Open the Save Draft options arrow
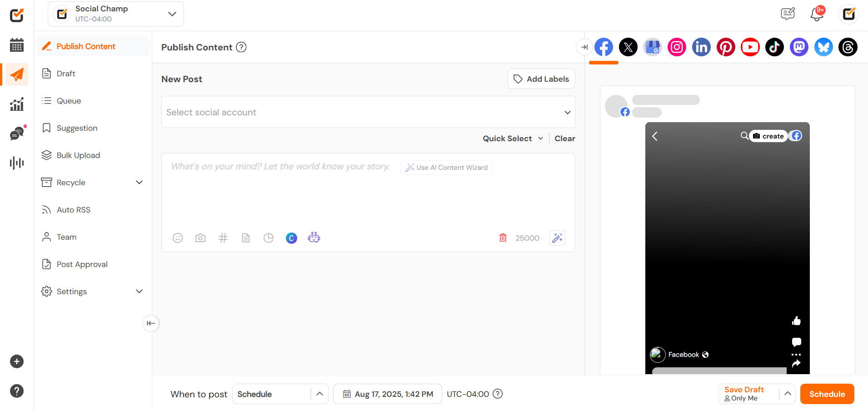The height and width of the screenshot is (410, 868). click(x=788, y=394)
